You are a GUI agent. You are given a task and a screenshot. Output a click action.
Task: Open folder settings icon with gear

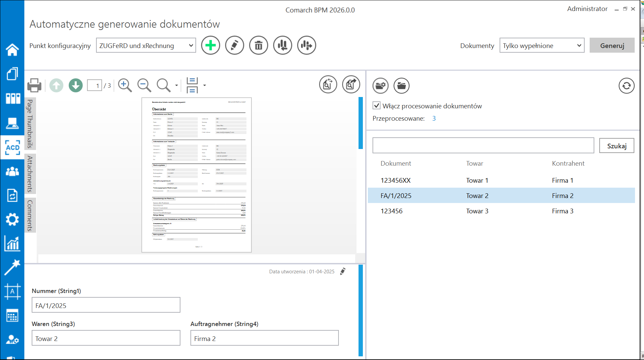[x=381, y=86]
